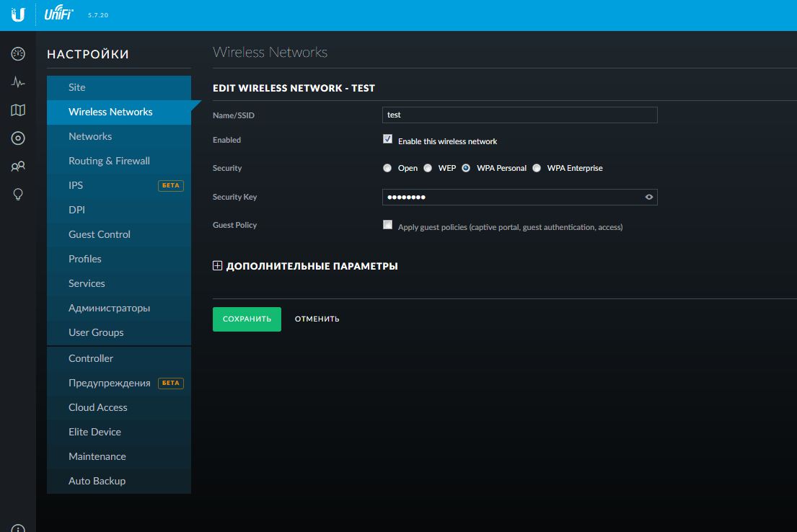The width and height of the screenshot is (797, 532).
Task: Open the Map icon in sidebar
Action: pyautogui.click(x=18, y=110)
